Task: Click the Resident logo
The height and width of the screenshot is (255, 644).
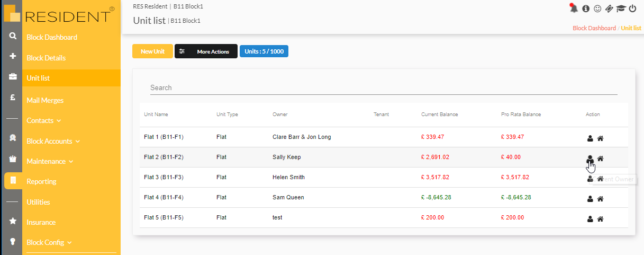Action: pos(59,13)
